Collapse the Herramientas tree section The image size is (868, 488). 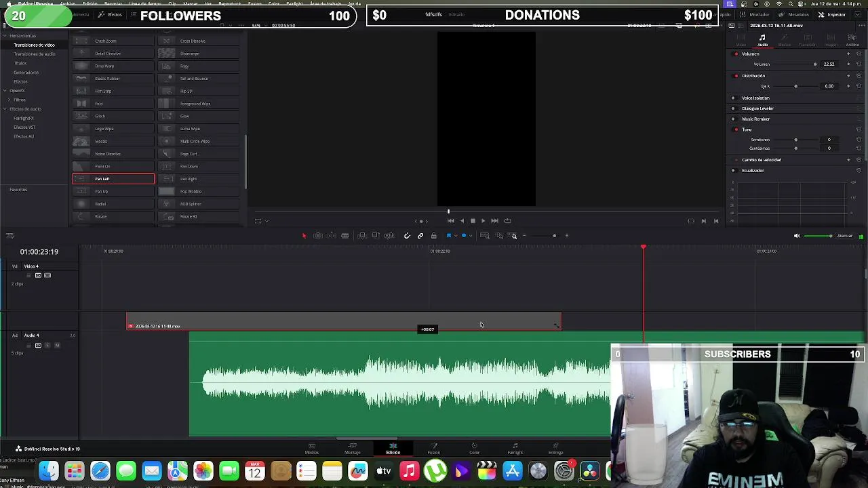tap(5, 36)
